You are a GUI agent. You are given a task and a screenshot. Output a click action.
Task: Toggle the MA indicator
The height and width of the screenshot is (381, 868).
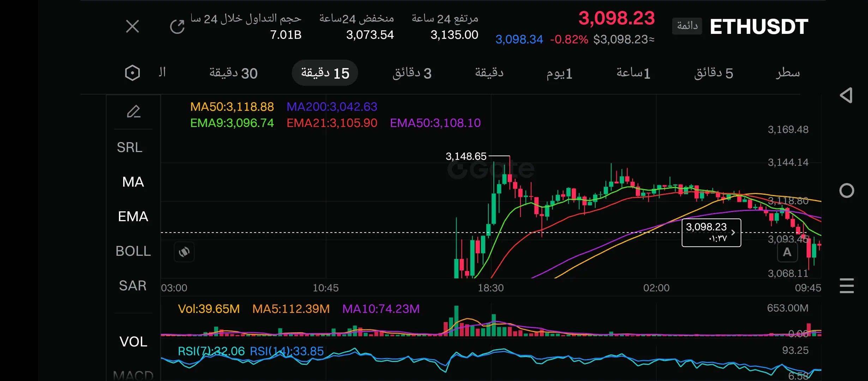pos(133,182)
